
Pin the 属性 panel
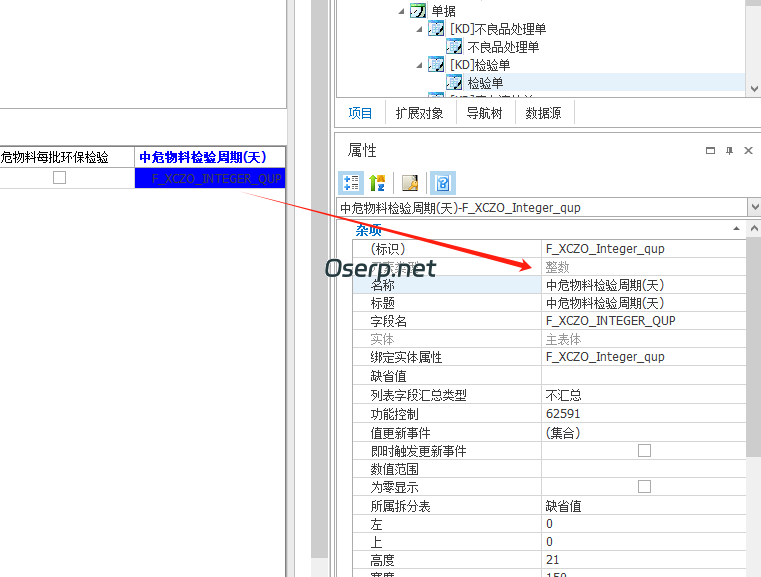[x=729, y=150]
